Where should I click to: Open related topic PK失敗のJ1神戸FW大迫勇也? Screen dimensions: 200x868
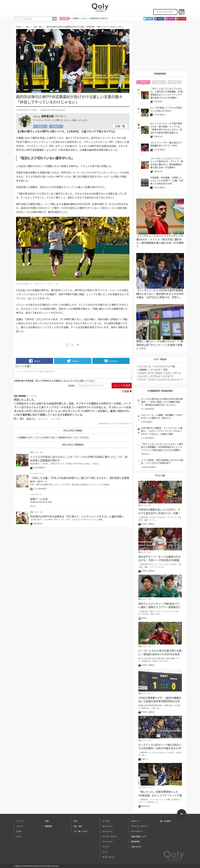point(77,516)
